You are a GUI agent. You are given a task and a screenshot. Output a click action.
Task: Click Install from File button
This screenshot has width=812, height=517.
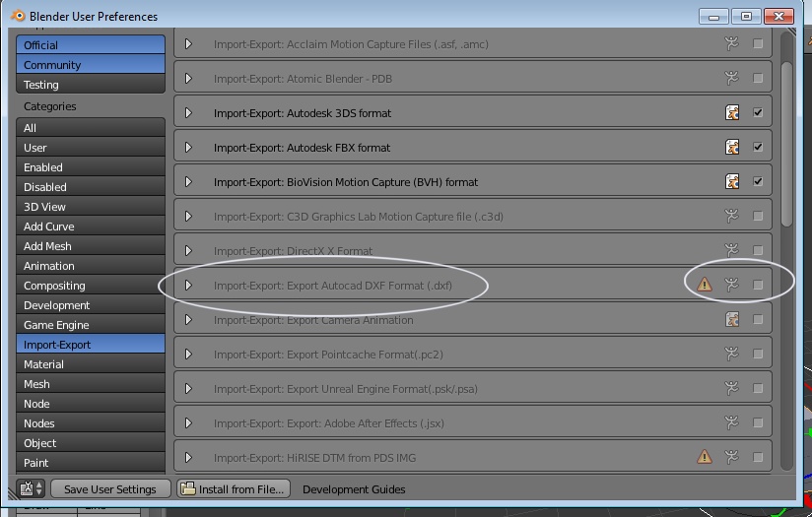point(234,488)
